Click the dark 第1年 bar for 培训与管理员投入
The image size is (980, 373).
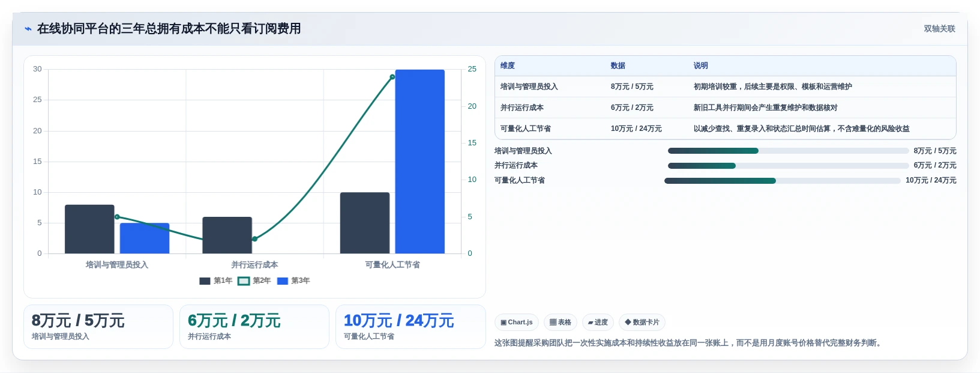point(89,229)
